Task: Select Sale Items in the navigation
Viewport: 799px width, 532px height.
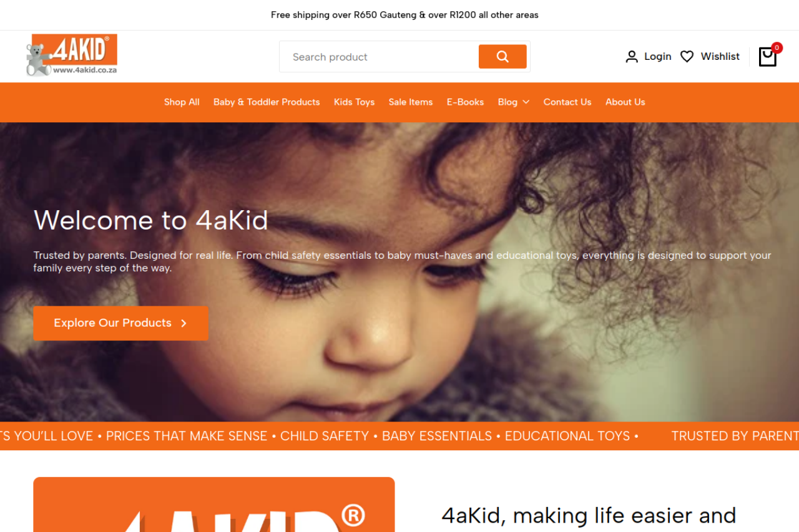Action: [x=411, y=102]
